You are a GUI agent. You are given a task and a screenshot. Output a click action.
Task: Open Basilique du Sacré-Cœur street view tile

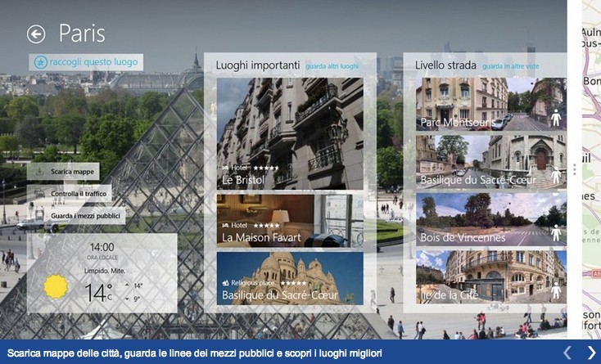coord(491,162)
